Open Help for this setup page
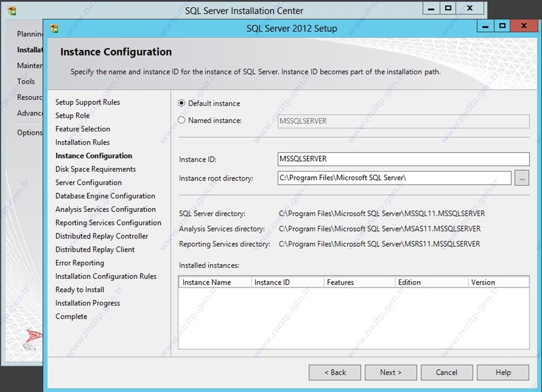The height and width of the screenshot is (392, 542). (x=503, y=373)
